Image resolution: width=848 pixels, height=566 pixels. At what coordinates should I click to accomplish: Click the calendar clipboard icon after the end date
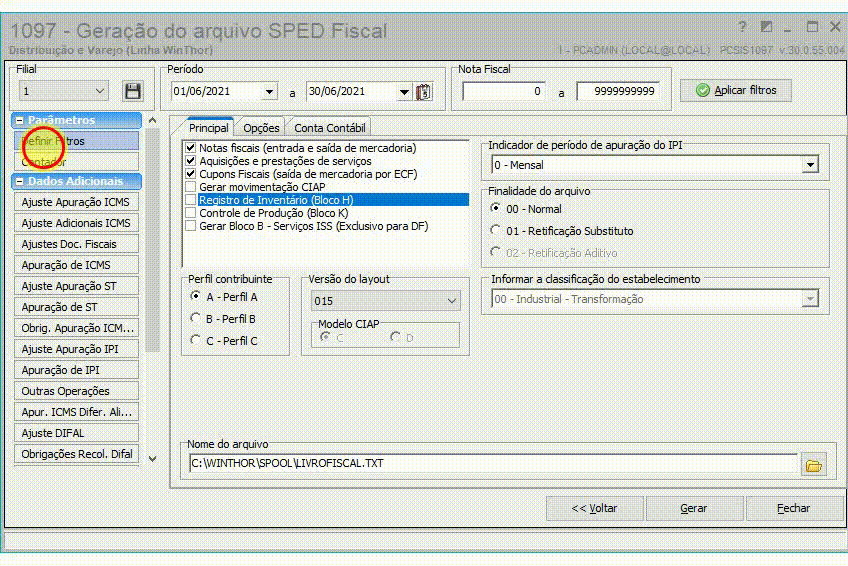424,91
